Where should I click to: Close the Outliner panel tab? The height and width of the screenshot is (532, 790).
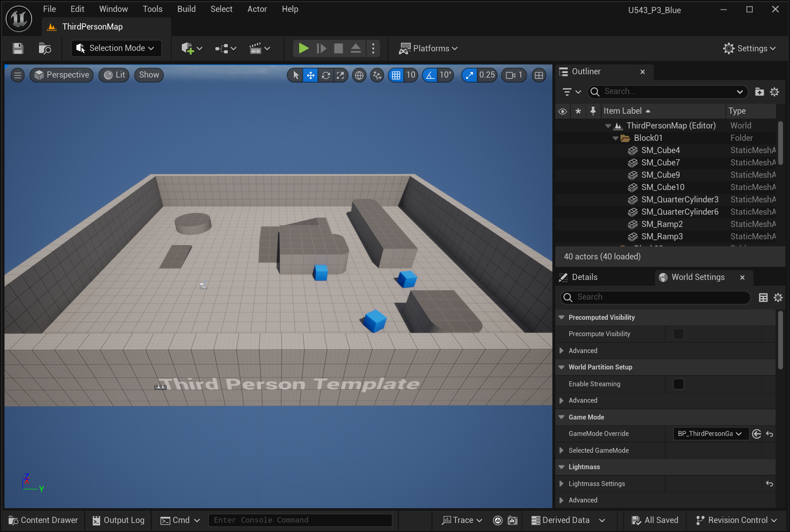[643, 72]
